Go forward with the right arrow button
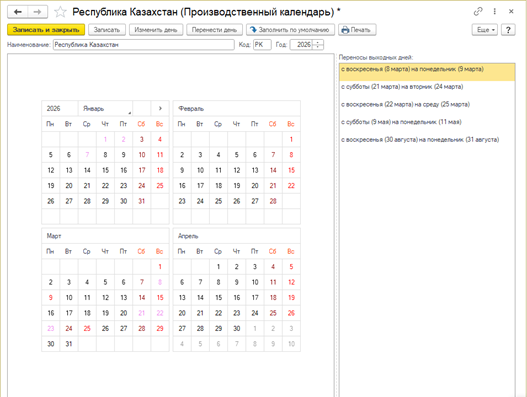527x397 pixels. click(37, 12)
